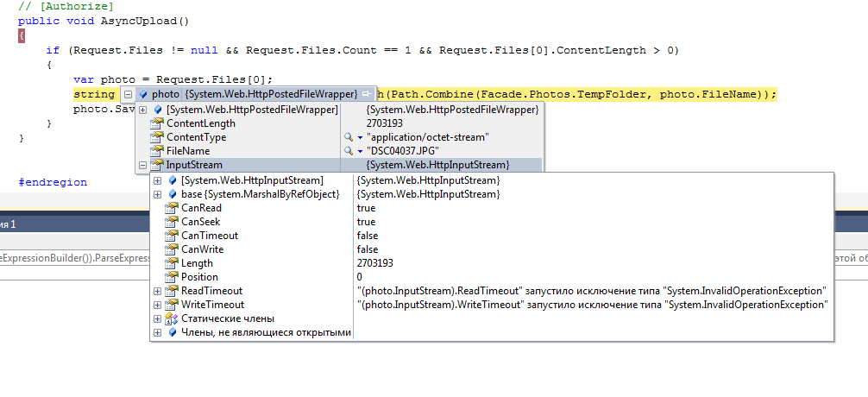Click the WriteTimeout InvalidOperationException message

pyautogui.click(x=593, y=305)
